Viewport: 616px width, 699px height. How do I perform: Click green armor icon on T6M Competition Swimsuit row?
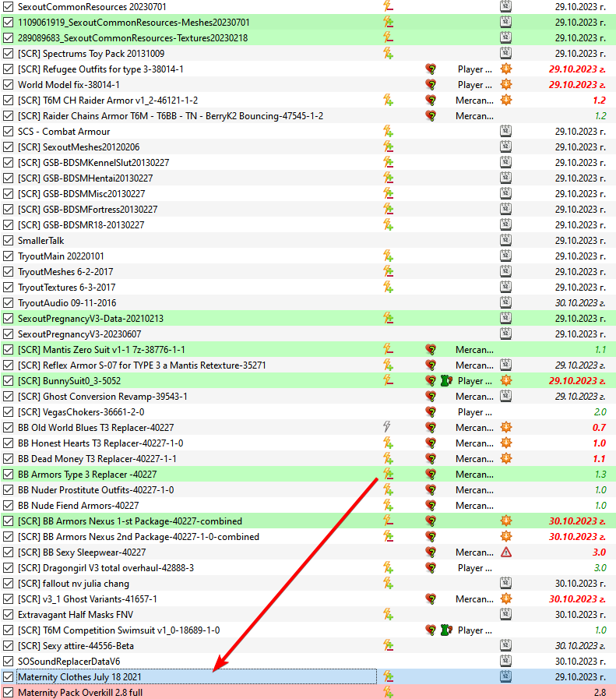pyautogui.click(x=446, y=630)
